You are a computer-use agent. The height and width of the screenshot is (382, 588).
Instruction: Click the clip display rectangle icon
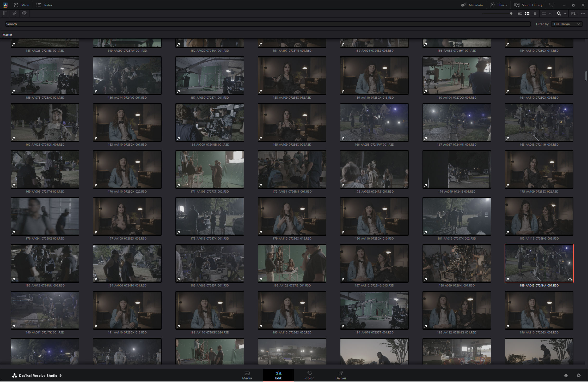click(544, 13)
